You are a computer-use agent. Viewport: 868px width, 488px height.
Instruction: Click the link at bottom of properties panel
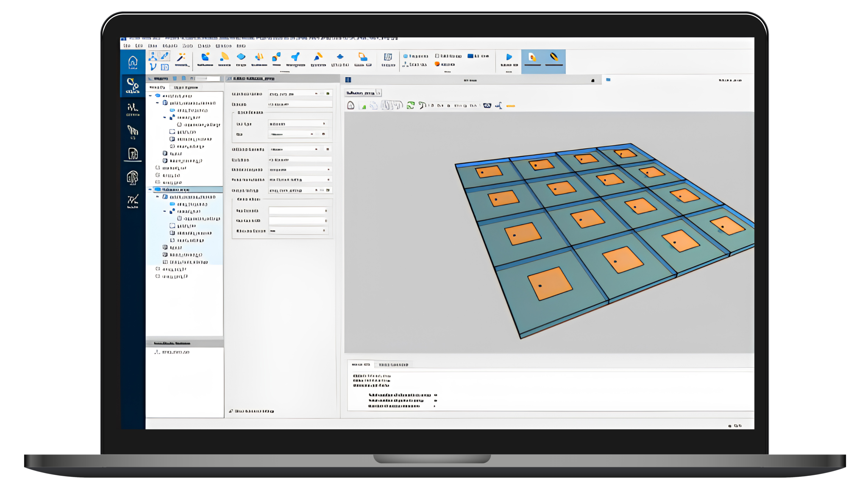pos(251,411)
